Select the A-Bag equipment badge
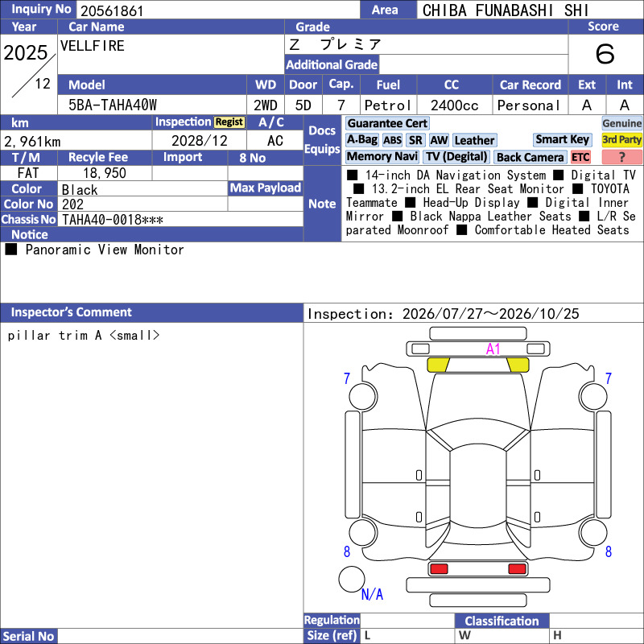 click(x=361, y=140)
